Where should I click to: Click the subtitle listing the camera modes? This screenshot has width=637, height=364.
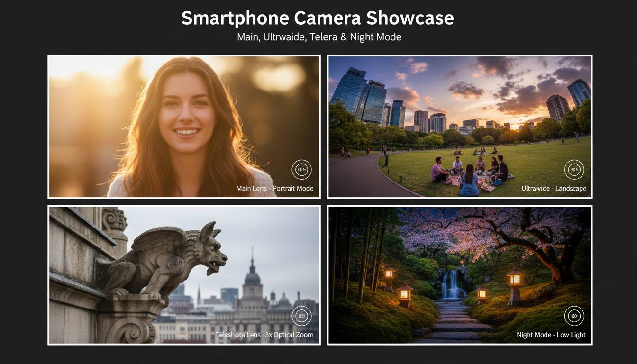[319, 37]
